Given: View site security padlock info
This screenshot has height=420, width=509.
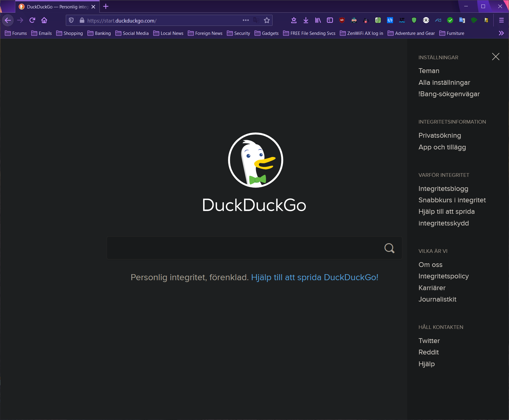Looking at the screenshot, I should (82, 20).
